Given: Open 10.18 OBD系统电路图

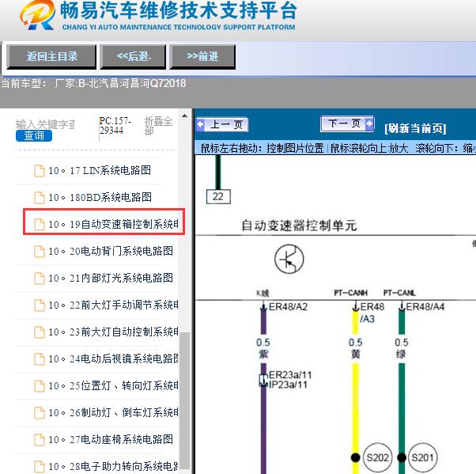Looking at the screenshot, I should (100, 198).
